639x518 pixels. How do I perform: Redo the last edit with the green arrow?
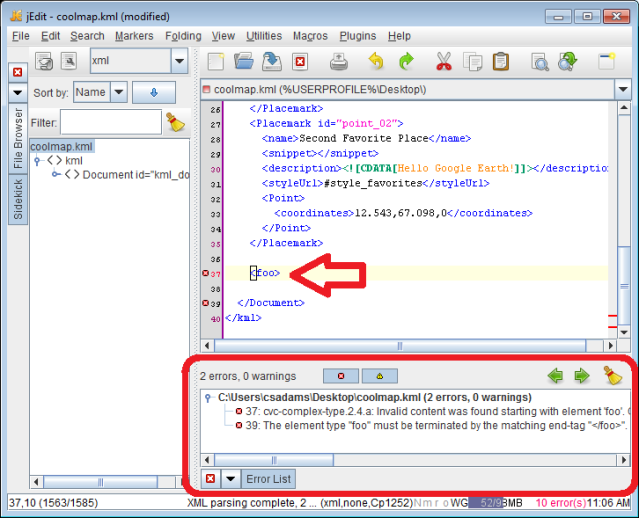pos(406,62)
